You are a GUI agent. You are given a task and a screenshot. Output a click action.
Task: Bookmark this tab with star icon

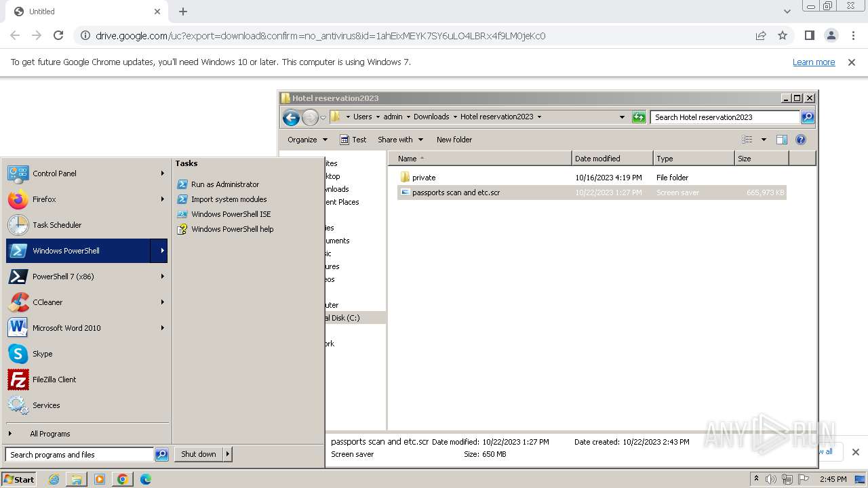coord(783,36)
